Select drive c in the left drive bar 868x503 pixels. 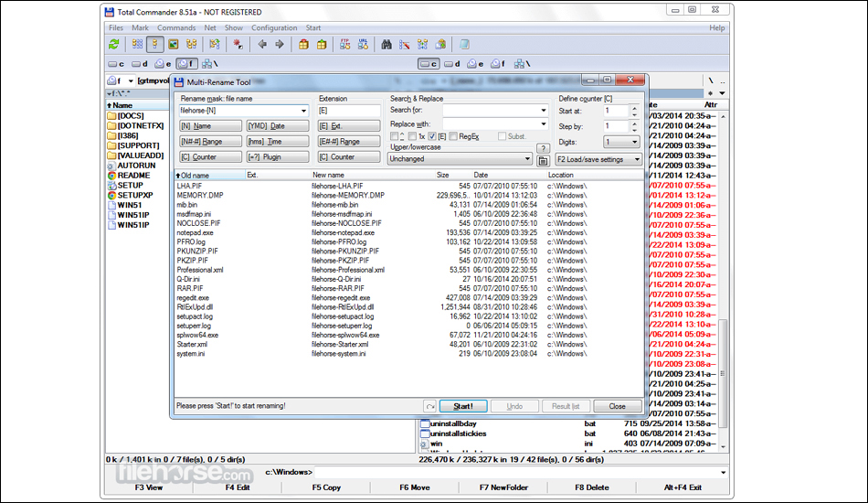pyautogui.click(x=116, y=64)
